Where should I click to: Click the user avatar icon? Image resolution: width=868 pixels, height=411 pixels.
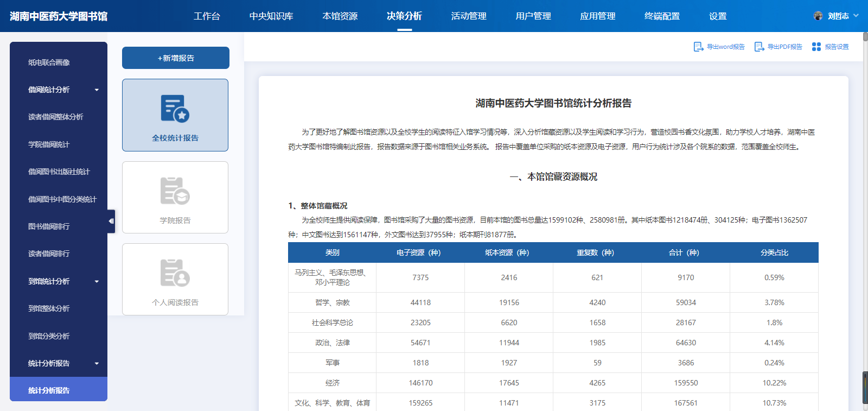818,16
